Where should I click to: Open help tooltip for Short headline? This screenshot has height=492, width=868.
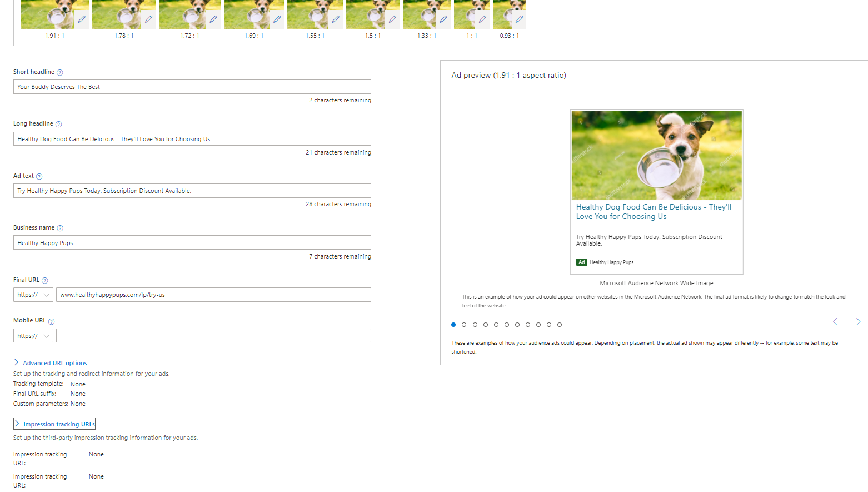pos(60,73)
